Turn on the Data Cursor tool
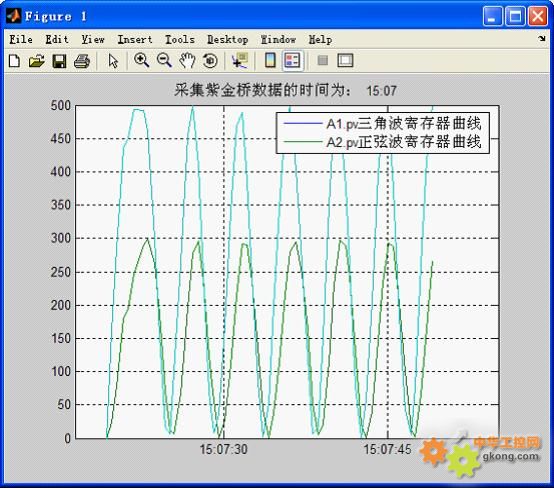Screen dimensions: 554x488 tap(240, 60)
